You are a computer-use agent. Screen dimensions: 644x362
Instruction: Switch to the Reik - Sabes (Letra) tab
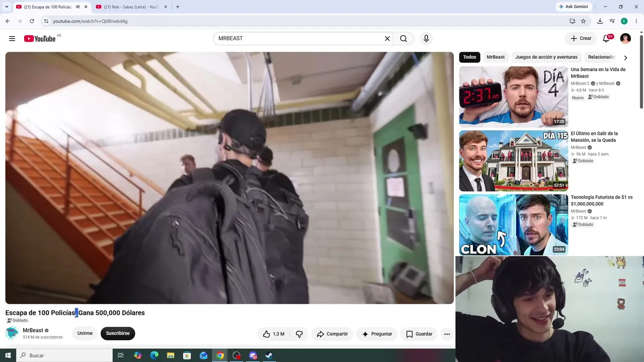pos(132,7)
